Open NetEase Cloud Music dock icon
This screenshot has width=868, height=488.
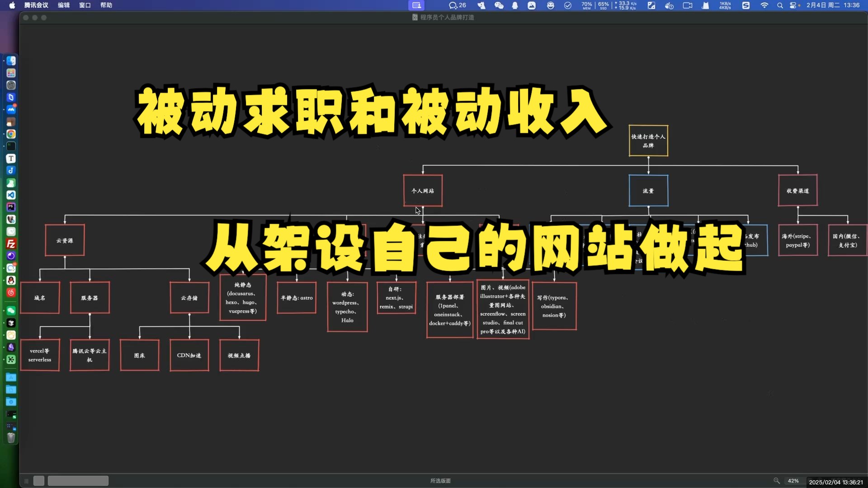11,293
